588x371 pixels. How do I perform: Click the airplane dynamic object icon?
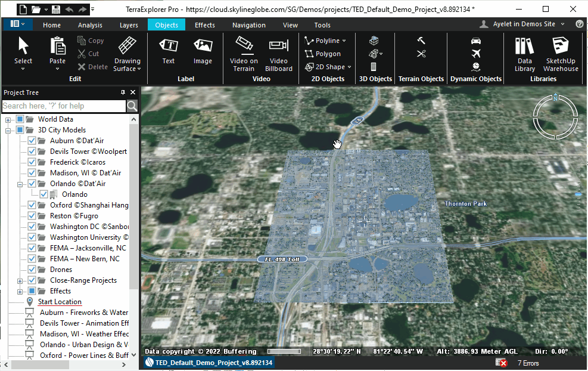pyautogui.click(x=476, y=54)
